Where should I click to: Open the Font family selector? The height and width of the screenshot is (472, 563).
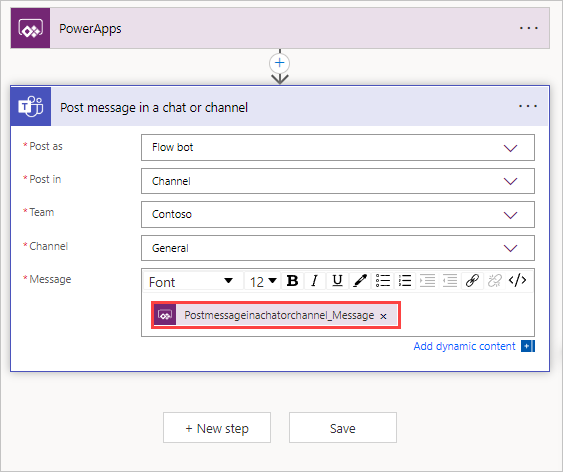[x=192, y=282]
